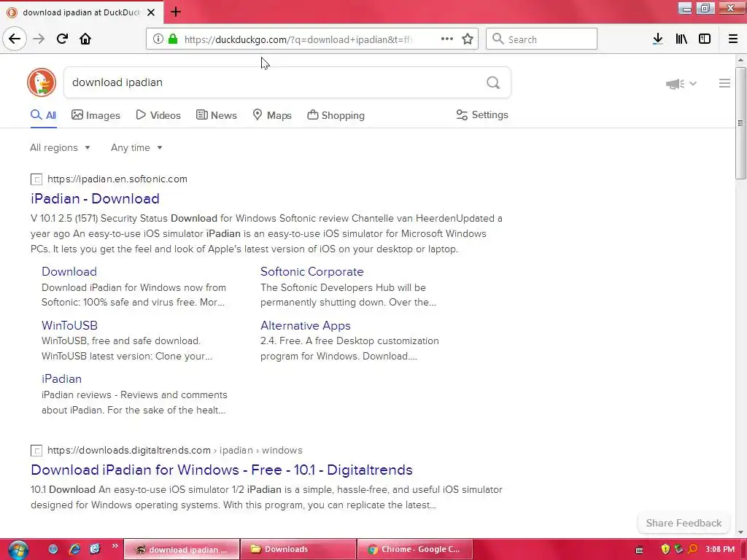This screenshot has width=747, height=560.
Task: Open the Firefox downloads arrow panel
Action: [658, 39]
